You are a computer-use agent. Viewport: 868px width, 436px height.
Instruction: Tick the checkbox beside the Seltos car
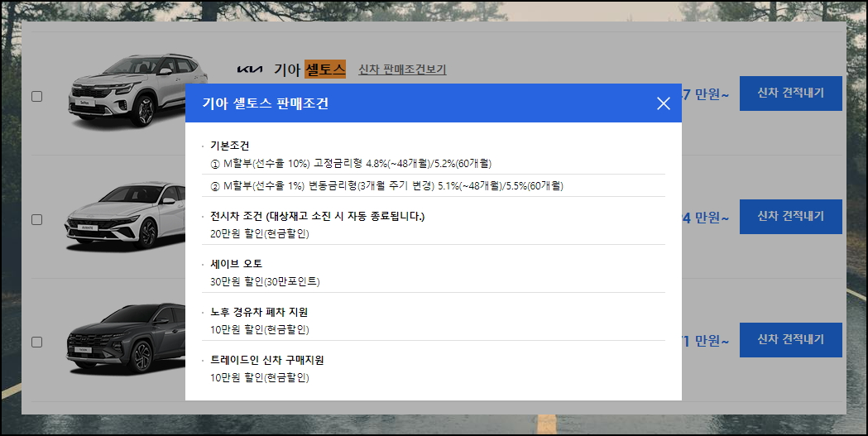point(37,96)
